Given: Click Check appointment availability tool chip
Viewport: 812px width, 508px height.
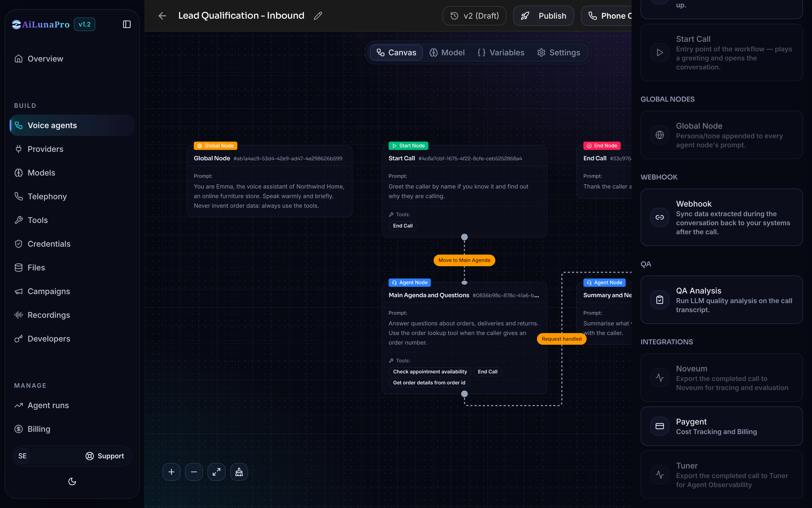Looking at the screenshot, I should [x=430, y=372].
